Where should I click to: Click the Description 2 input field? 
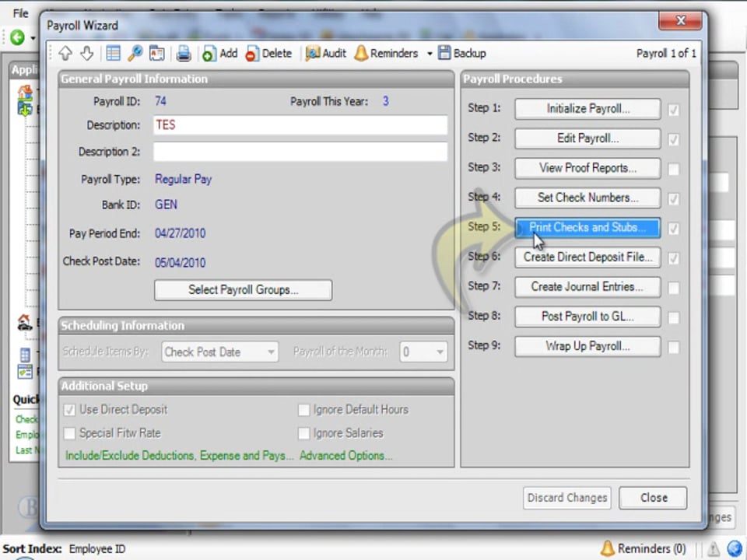pyautogui.click(x=300, y=152)
